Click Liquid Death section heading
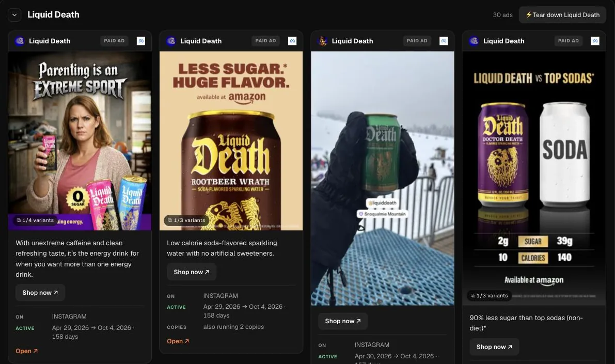This screenshot has width=615, height=364. point(53,14)
